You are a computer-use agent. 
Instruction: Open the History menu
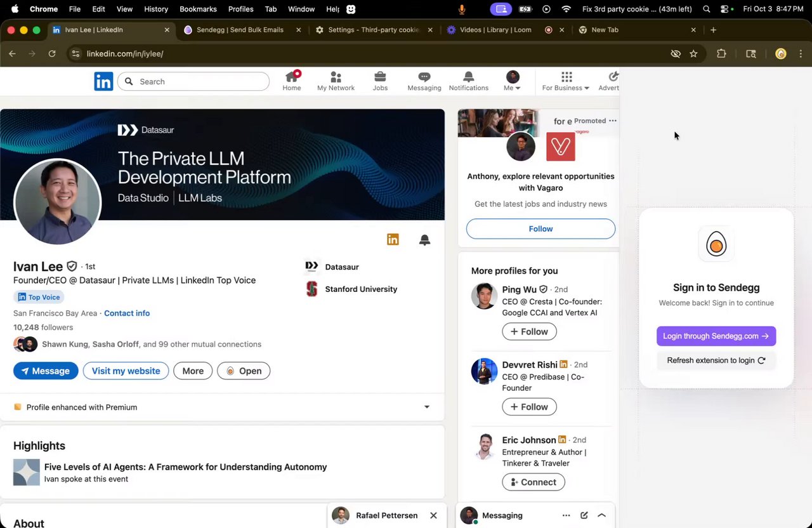click(x=156, y=10)
